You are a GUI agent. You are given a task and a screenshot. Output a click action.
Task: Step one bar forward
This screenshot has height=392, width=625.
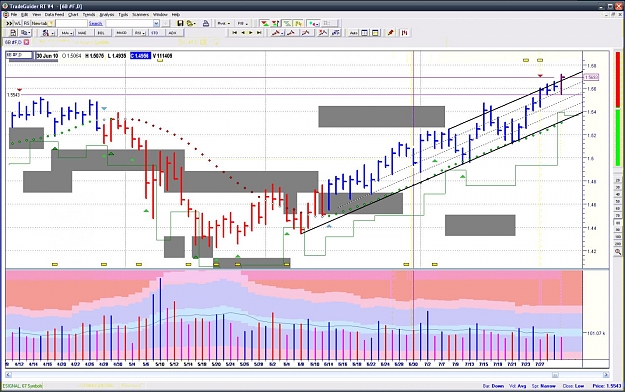(251, 33)
